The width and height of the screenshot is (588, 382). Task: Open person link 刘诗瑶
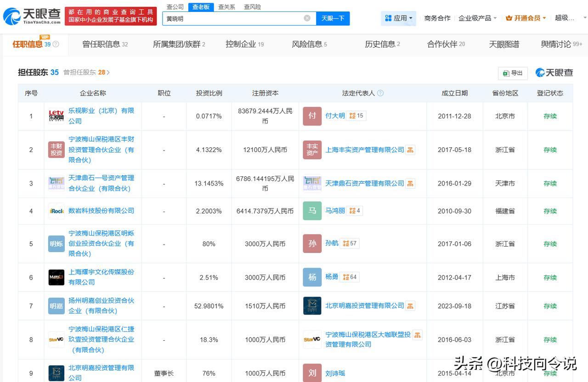335,373
